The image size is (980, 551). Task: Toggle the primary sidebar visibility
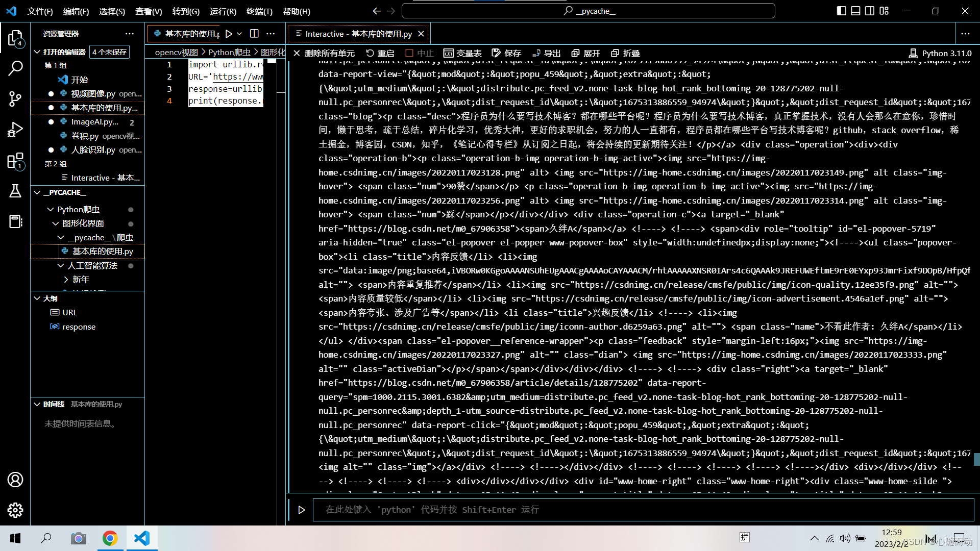coord(840,10)
